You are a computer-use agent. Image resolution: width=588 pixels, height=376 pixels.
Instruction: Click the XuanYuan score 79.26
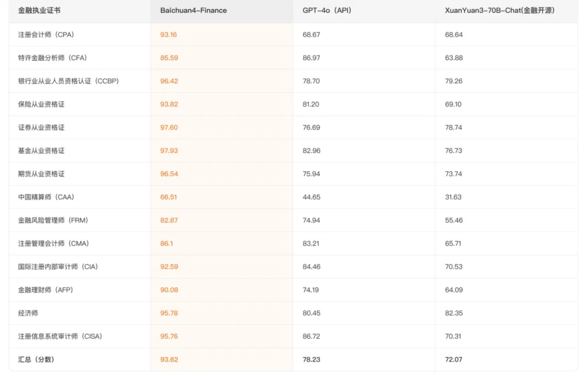point(454,81)
